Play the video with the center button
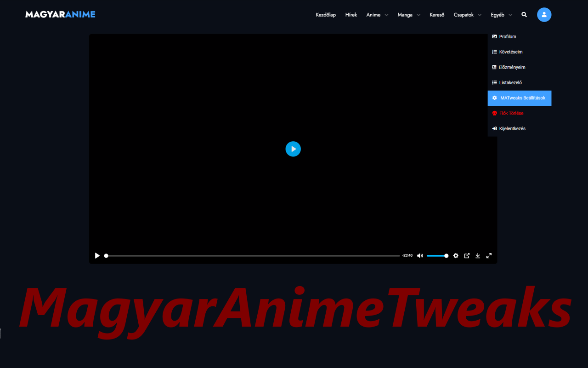 (293, 149)
